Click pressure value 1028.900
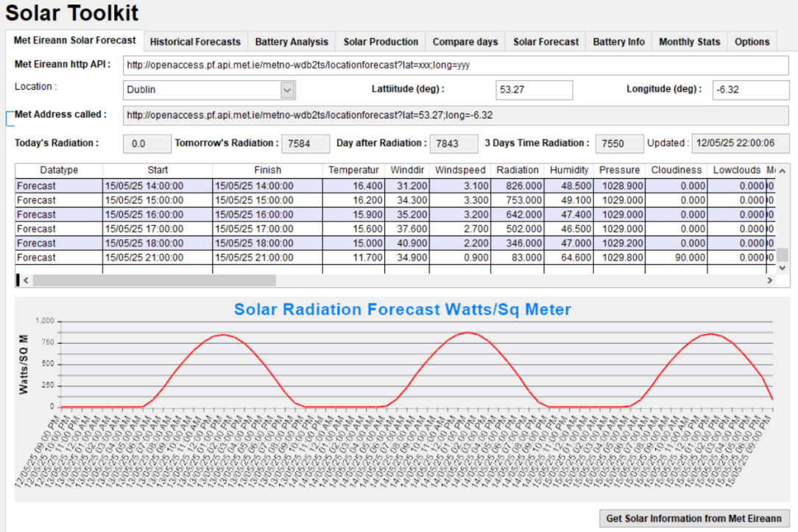Screen dimensions: 798x532 619,186
